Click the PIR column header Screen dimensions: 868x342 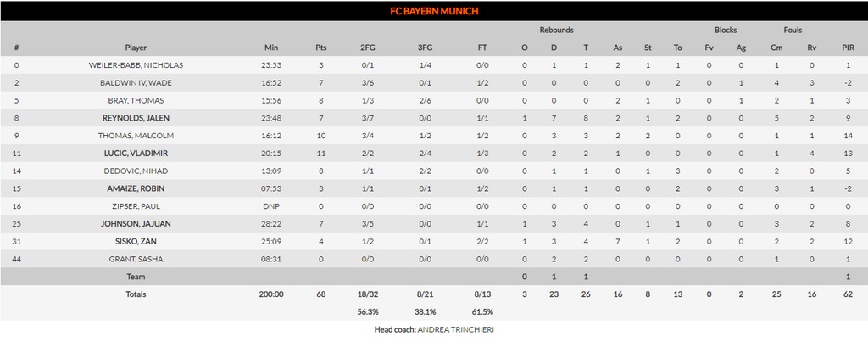click(848, 48)
